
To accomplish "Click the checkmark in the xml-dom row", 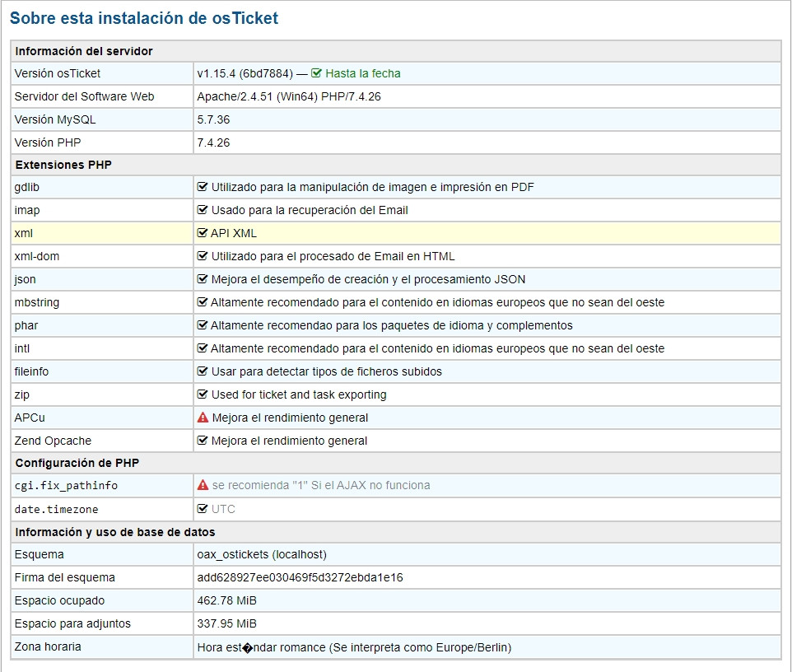I will pyautogui.click(x=202, y=256).
